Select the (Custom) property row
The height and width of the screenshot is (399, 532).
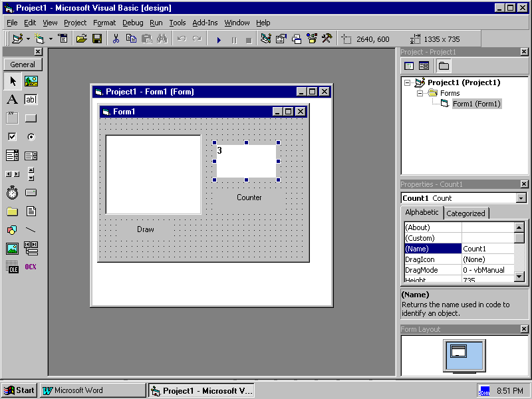460,238
